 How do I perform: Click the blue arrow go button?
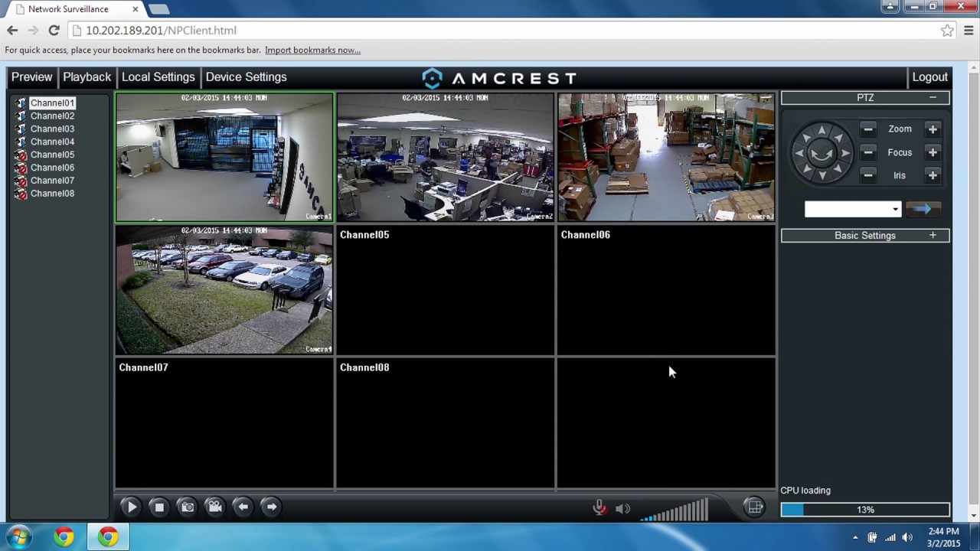923,209
